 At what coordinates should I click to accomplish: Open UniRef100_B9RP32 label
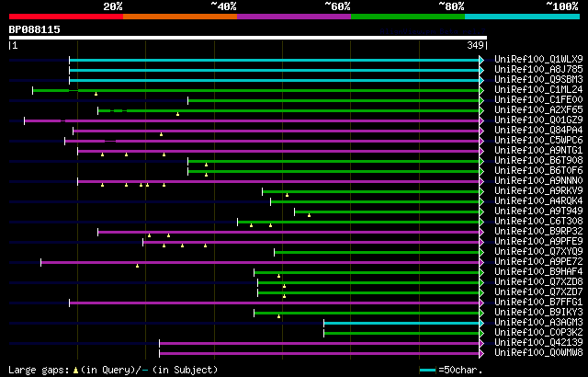pyautogui.click(x=538, y=232)
